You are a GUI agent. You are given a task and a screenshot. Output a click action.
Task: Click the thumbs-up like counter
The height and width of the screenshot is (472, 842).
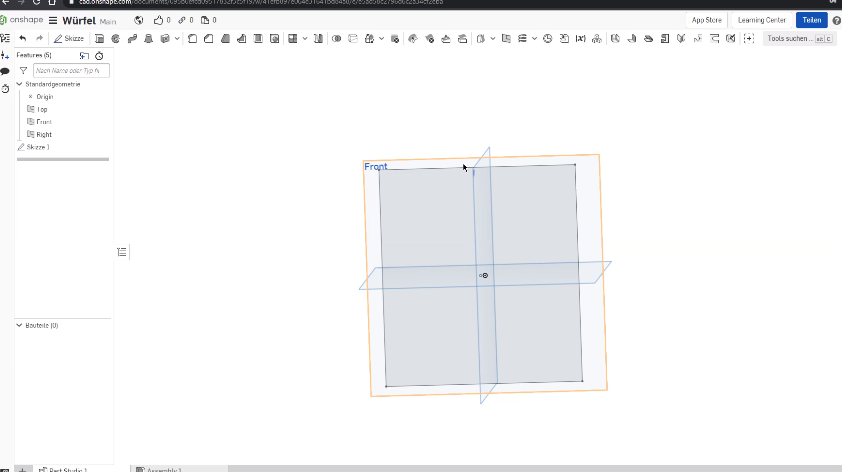pos(162,20)
